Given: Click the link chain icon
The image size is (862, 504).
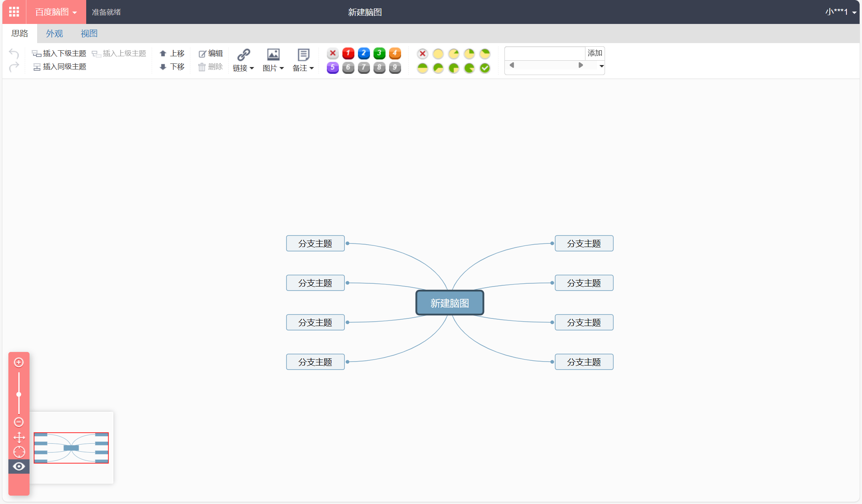Looking at the screenshot, I should tap(243, 54).
